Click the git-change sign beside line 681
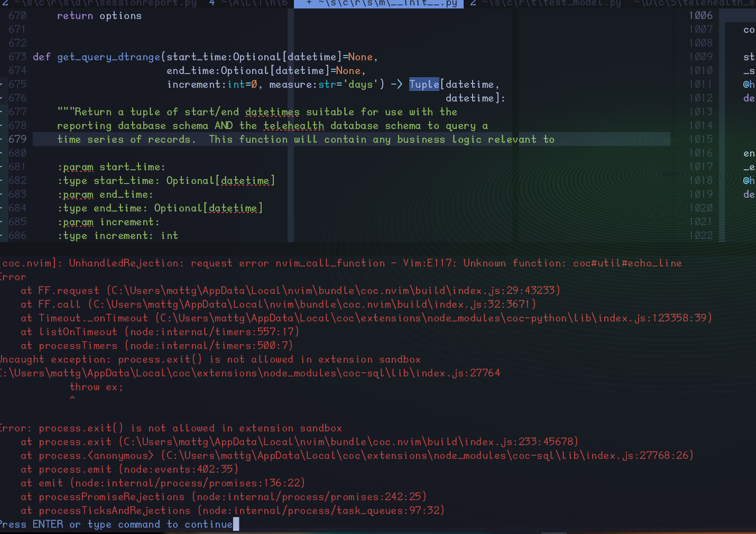The width and height of the screenshot is (756, 534). click(2, 167)
